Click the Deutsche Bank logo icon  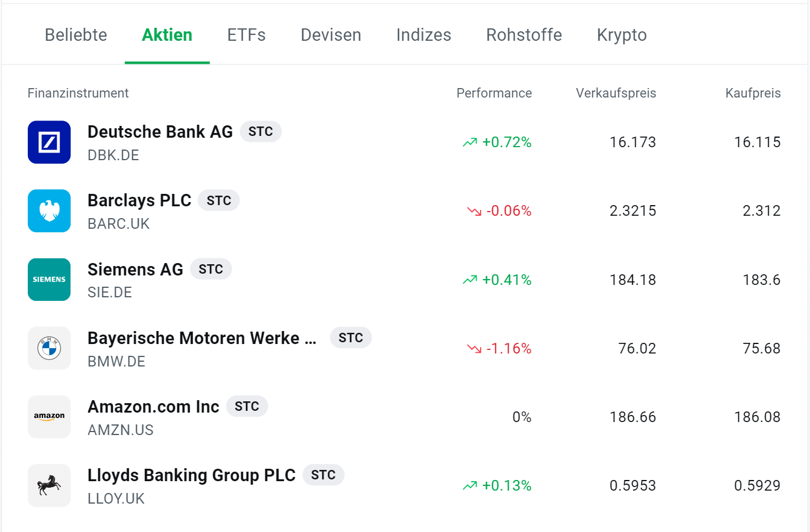[49, 142]
